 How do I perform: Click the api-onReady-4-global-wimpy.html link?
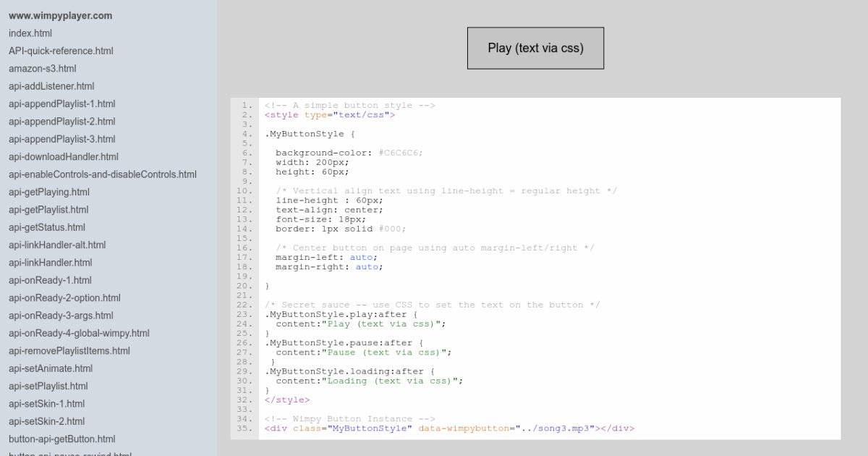click(x=79, y=333)
